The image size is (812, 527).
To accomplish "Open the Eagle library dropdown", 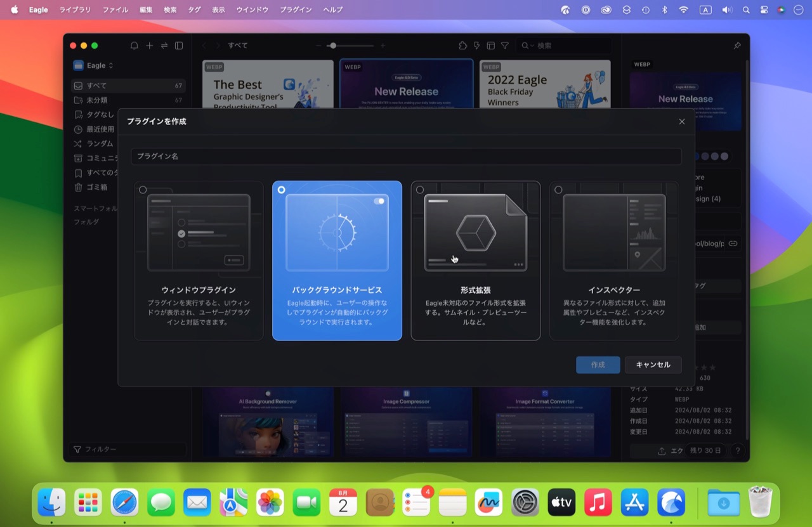I will coord(93,65).
